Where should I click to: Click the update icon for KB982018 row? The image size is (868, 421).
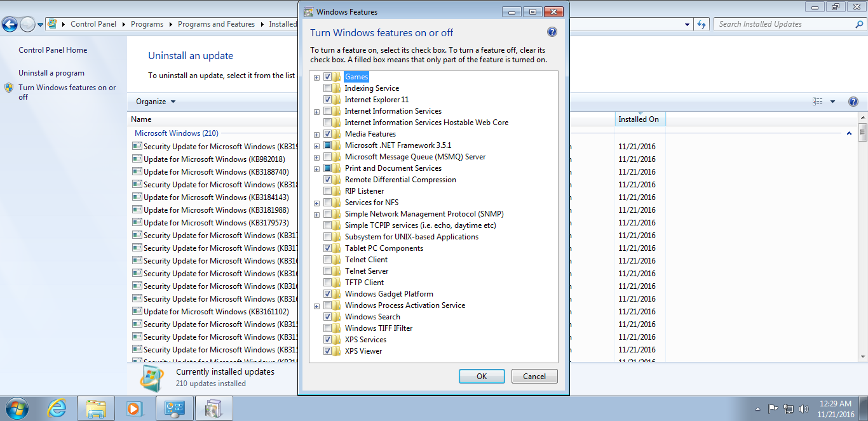point(137,159)
